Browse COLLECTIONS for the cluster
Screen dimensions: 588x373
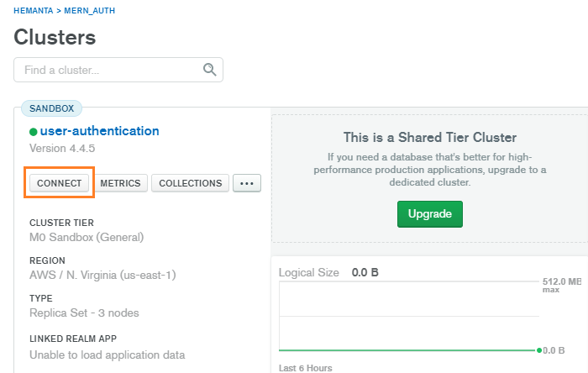pyautogui.click(x=190, y=183)
